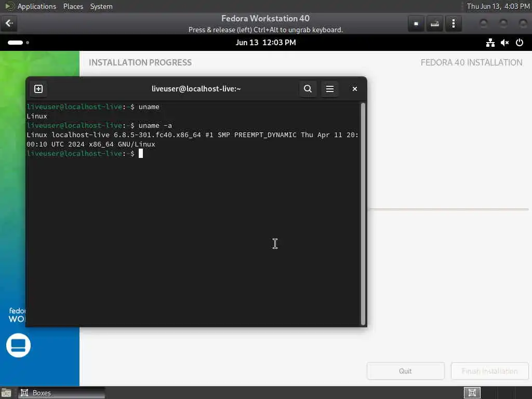This screenshot has width=532, height=399.
Task: Click the terminal vertical scrollbar
Action: (x=363, y=214)
